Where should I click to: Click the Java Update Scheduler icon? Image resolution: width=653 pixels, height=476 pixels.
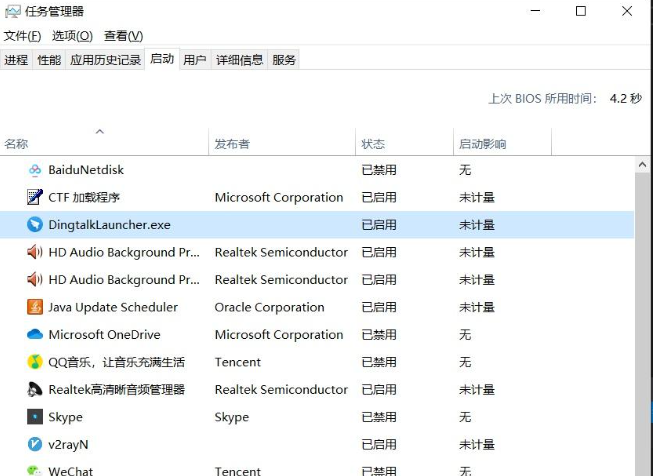click(35, 307)
